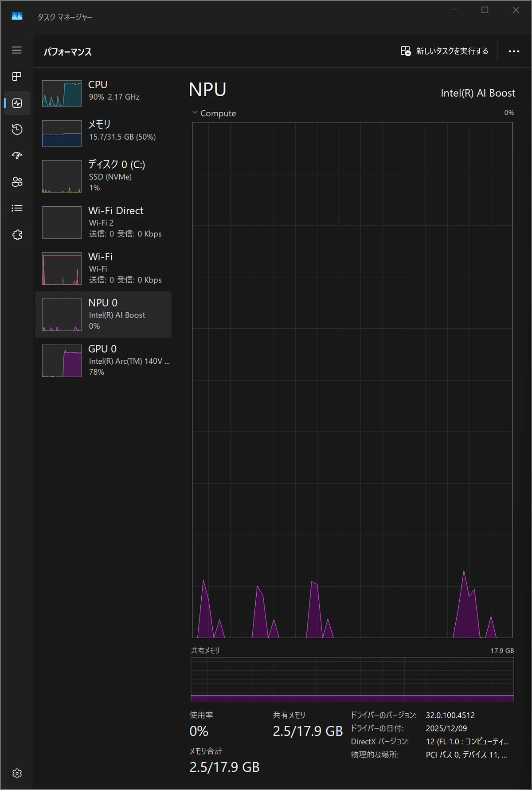This screenshot has height=790, width=532.
Task: Open the Services puzzle-piece icon
Action: pyautogui.click(x=17, y=235)
